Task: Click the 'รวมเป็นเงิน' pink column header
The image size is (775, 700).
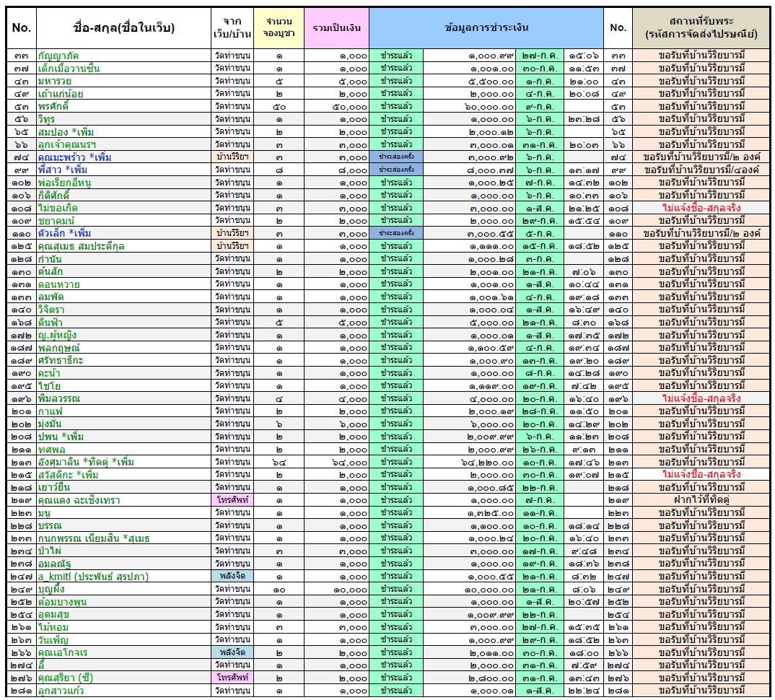Action: pos(336,27)
